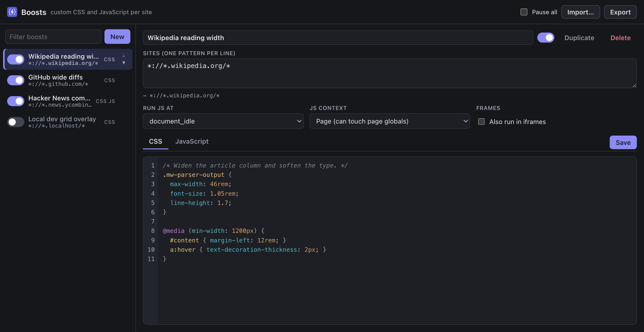Delete the current boost
The width and height of the screenshot is (644, 332).
pos(621,38)
